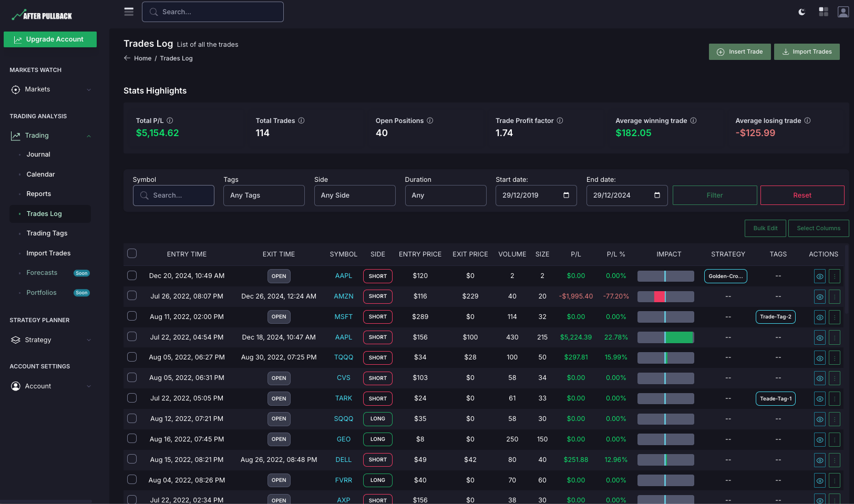Click the After Pullback logo
The image size is (854, 504).
point(42,16)
